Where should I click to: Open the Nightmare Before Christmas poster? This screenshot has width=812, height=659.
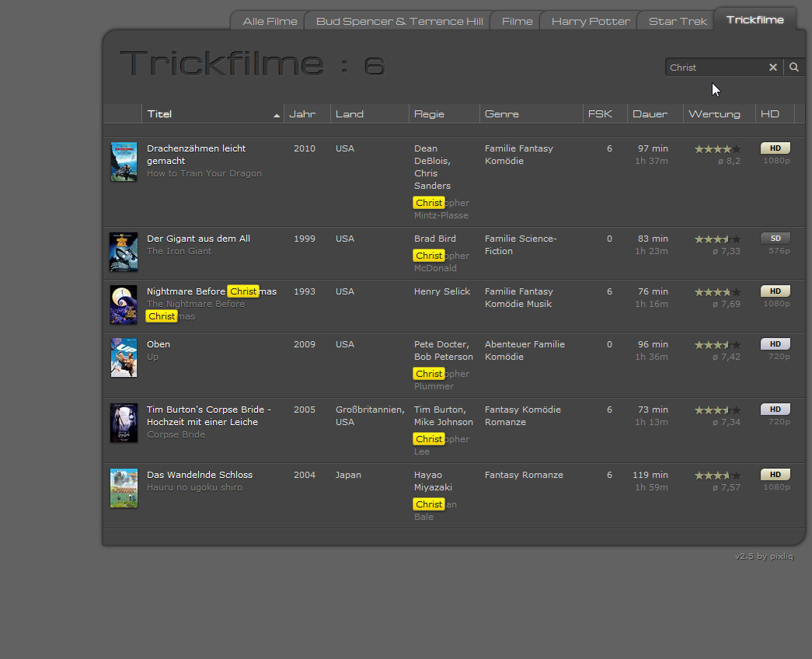tap(124, 305)
